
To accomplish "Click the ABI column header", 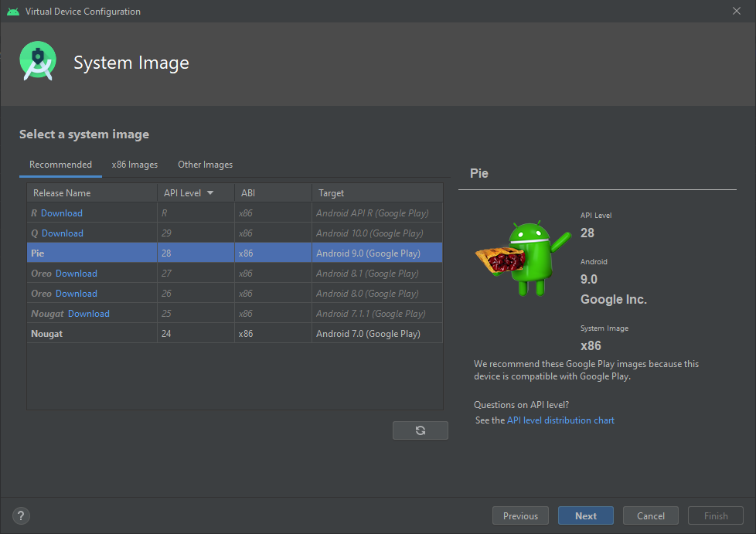I will pyautogui.click(x=273, y=192).
